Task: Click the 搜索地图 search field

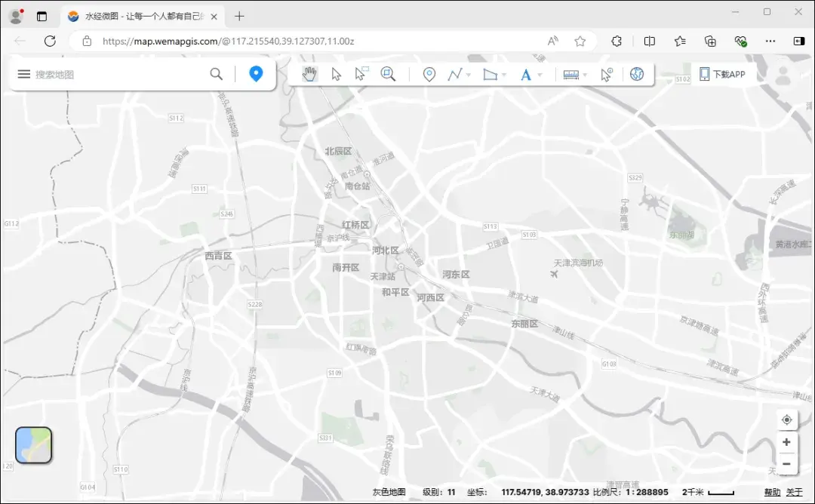Action: click(x=119, y=74)
